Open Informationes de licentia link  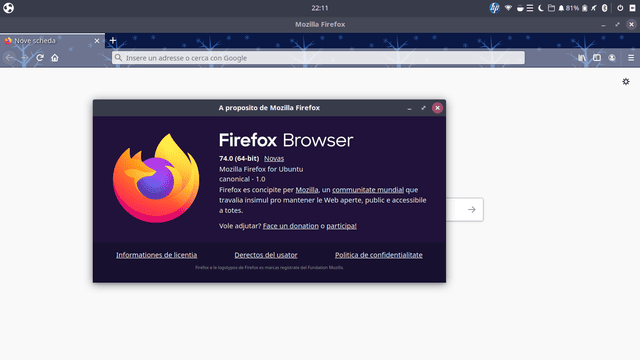click(156, 255)
